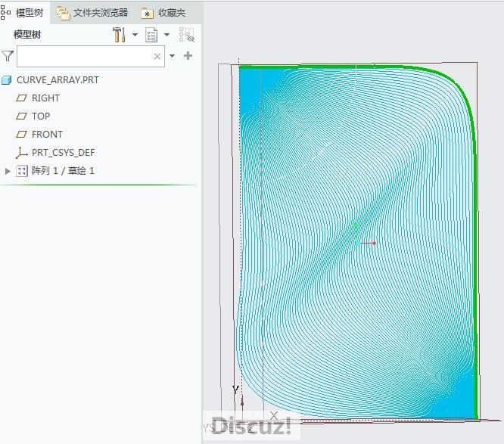
Task: Select CURVE_ARRAY.PRT in the model tree
Action: tap(58, 79)
